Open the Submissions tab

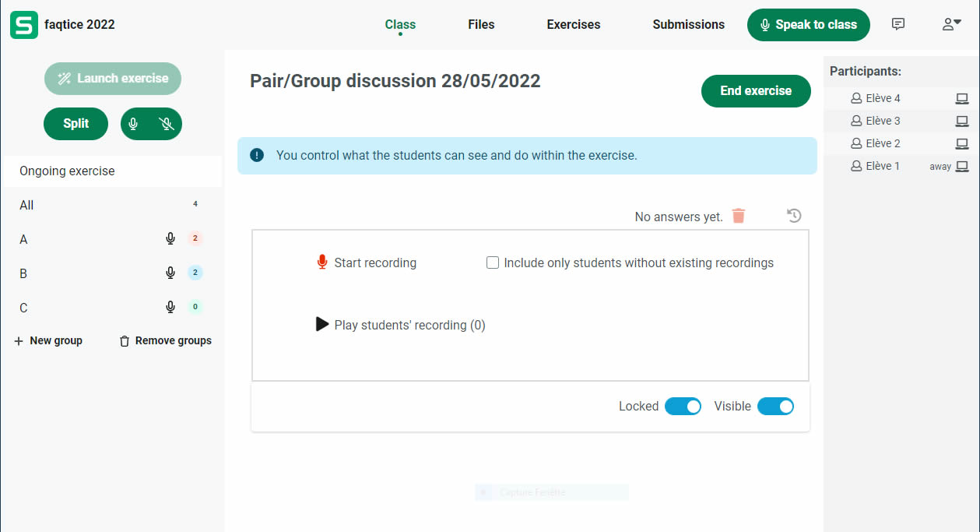(x=688, y=25)
